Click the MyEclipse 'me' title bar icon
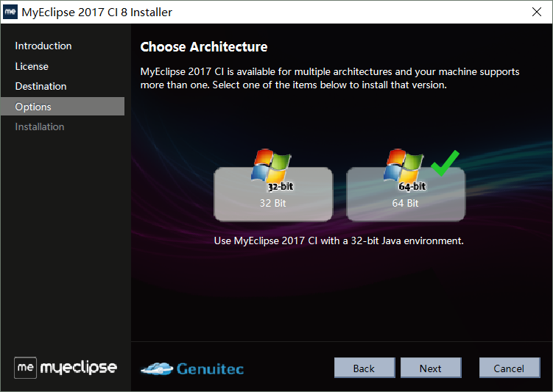The image size is (553, 392). coord(10,12)
